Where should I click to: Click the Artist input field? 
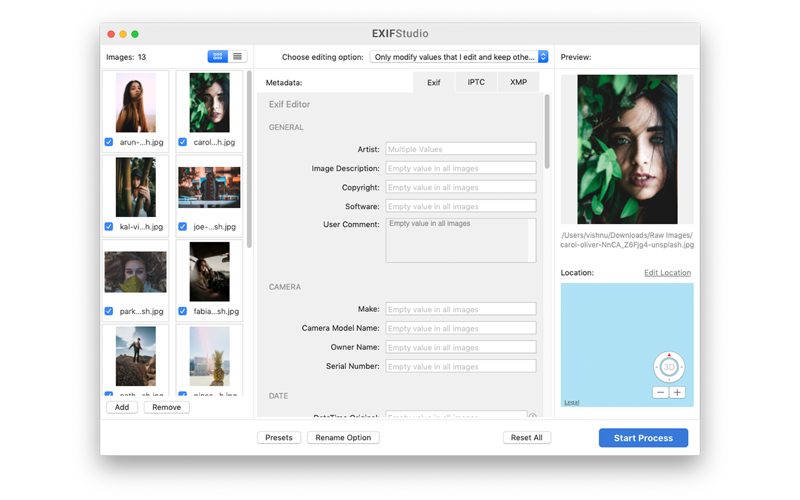coord(461,149)
